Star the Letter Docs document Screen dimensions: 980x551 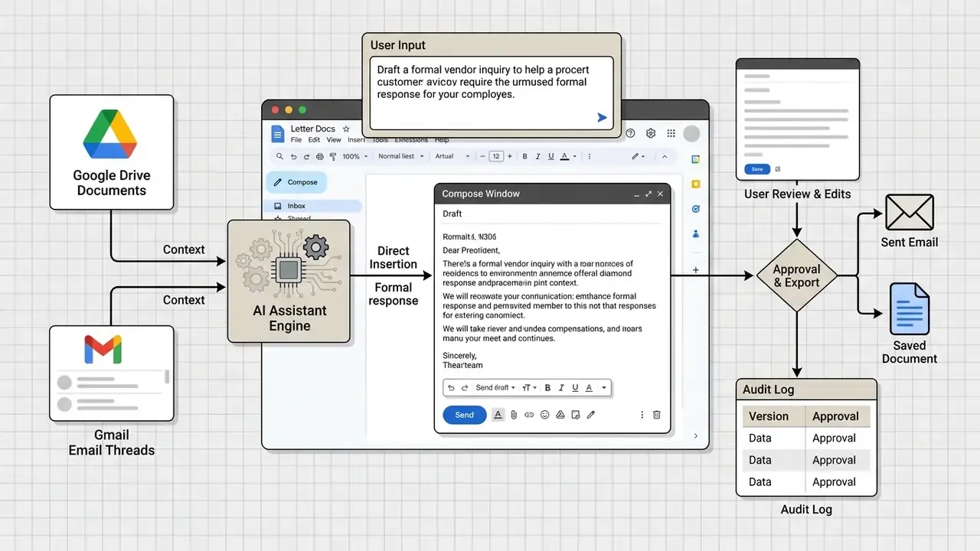point(346,129)
